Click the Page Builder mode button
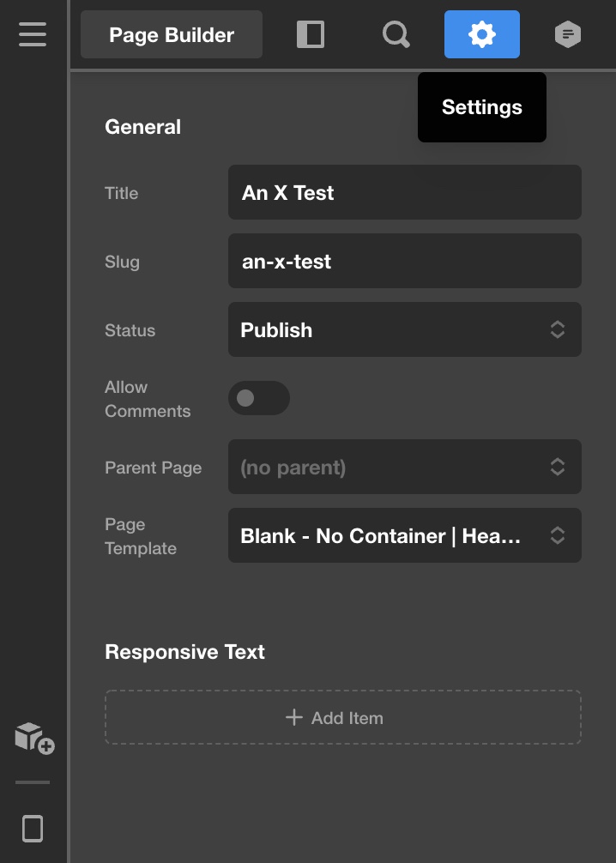 tap(172, 34)
